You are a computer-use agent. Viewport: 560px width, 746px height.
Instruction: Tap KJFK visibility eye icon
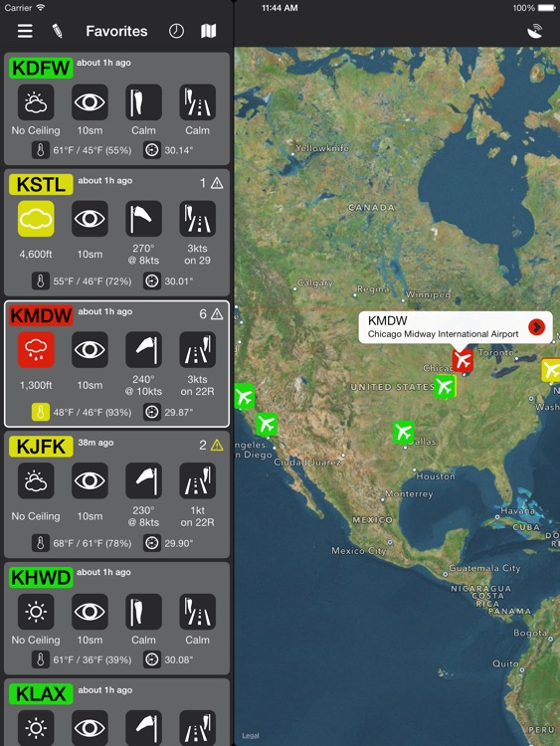pyautogui.click(x=90, y=480)
